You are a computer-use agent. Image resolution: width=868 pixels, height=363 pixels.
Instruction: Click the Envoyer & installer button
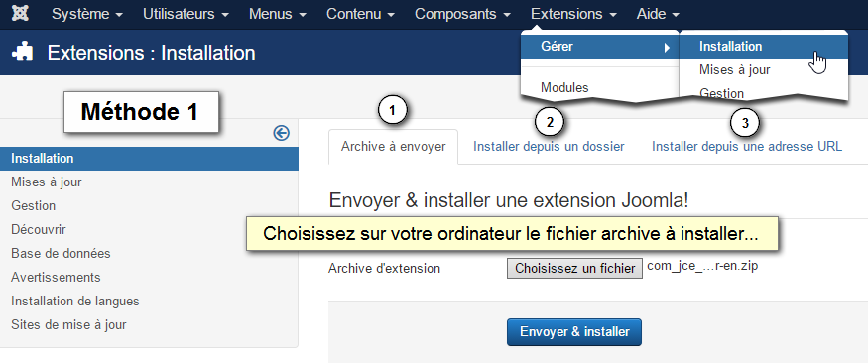point(574,332)
